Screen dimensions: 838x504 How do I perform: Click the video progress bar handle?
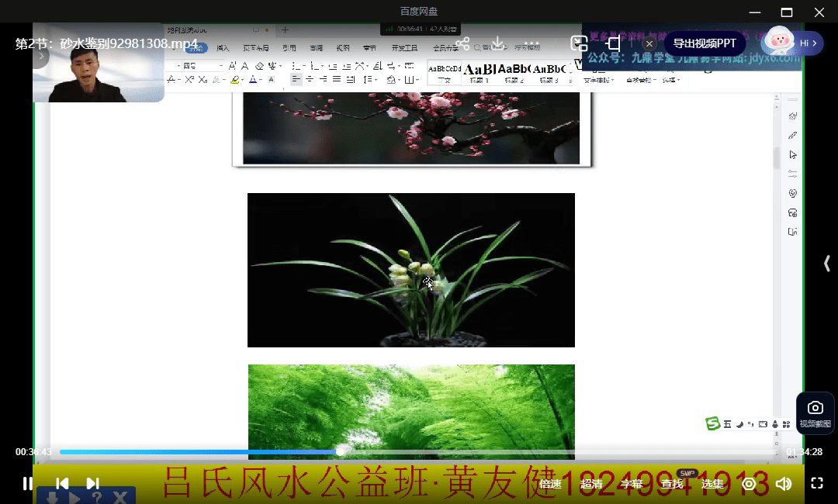[340, 452]
